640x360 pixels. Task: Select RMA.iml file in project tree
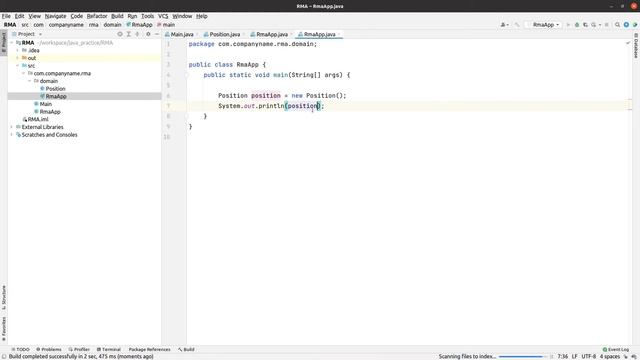point(38,119)
